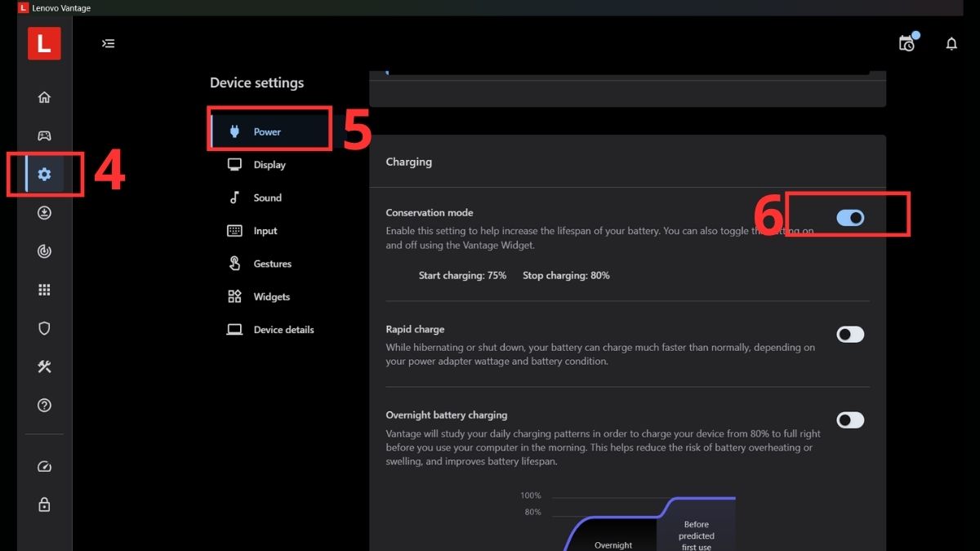The width and height of the screenshot is (980, 551).
Task: Click the Display monitor icon
Action: (234, 164)
